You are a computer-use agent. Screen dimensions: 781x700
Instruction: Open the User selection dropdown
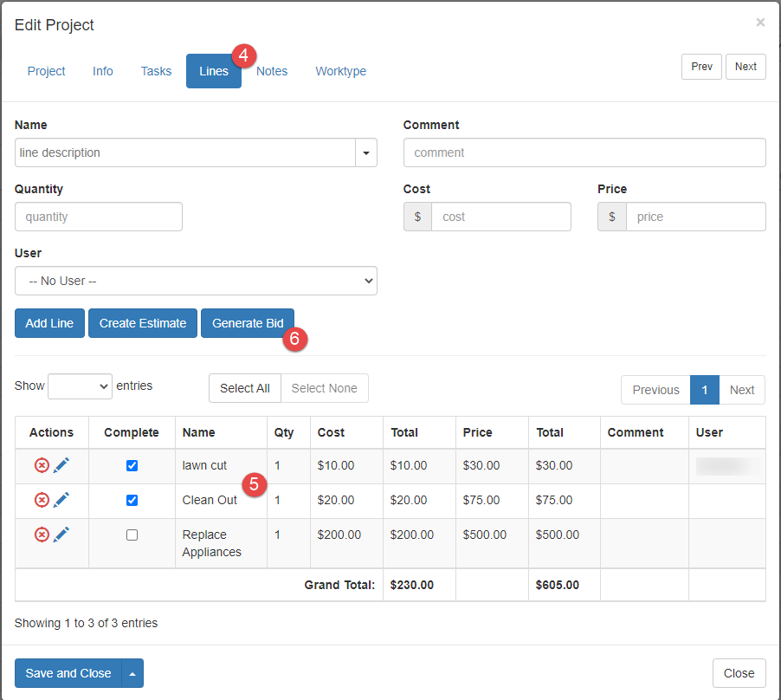point(196,281)
